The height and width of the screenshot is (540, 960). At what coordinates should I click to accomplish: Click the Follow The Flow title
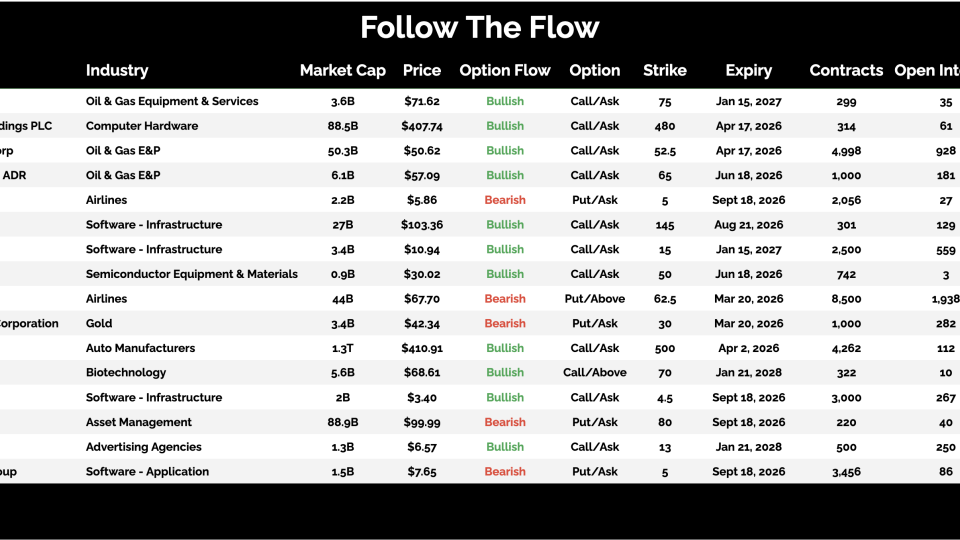coord(480,27)
